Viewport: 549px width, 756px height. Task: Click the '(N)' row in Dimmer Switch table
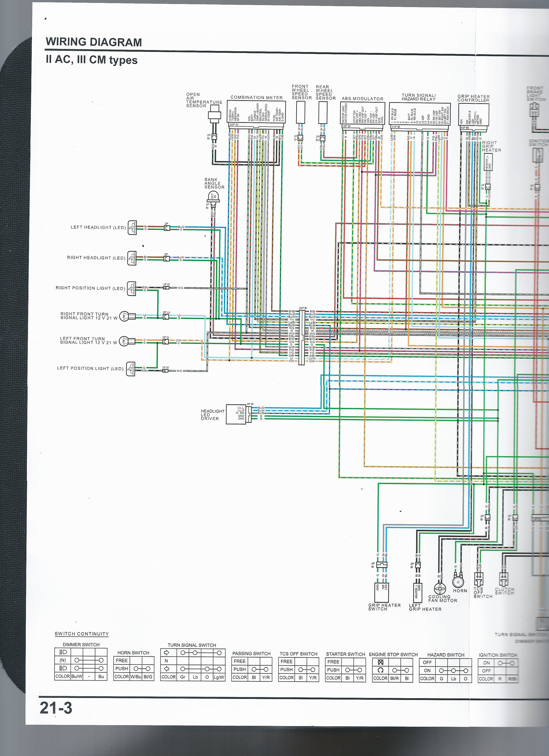(81, 660)
